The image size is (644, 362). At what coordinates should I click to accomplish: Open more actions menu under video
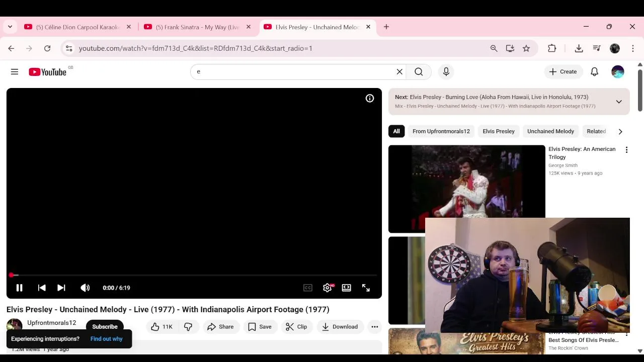(375, 327)
